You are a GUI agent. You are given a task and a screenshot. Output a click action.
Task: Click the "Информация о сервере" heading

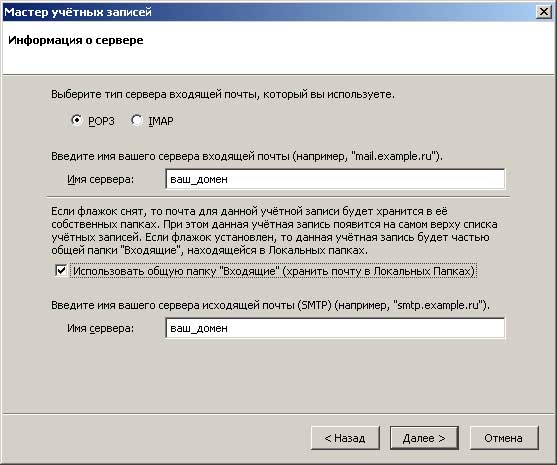[x=76, y=40]
